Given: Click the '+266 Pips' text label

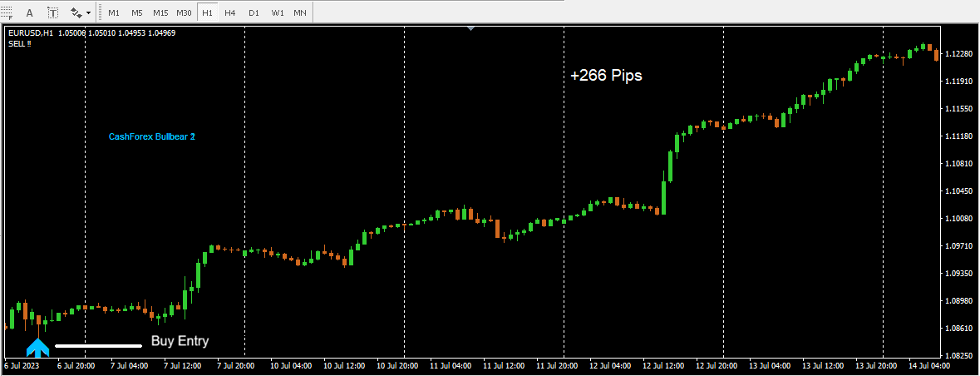Looking at the screenshot, I should coord(606,76).
